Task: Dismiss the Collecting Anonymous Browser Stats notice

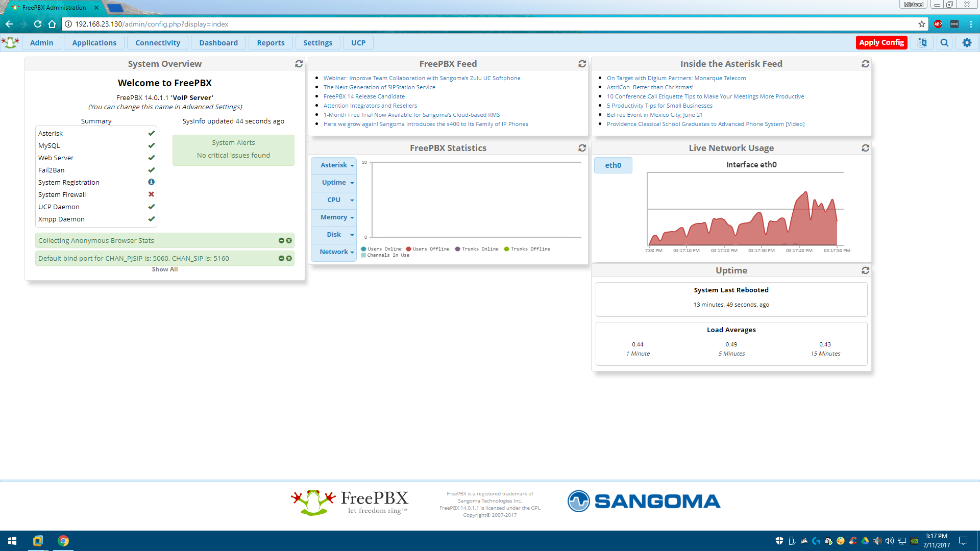Action: [x=289, y=241]
